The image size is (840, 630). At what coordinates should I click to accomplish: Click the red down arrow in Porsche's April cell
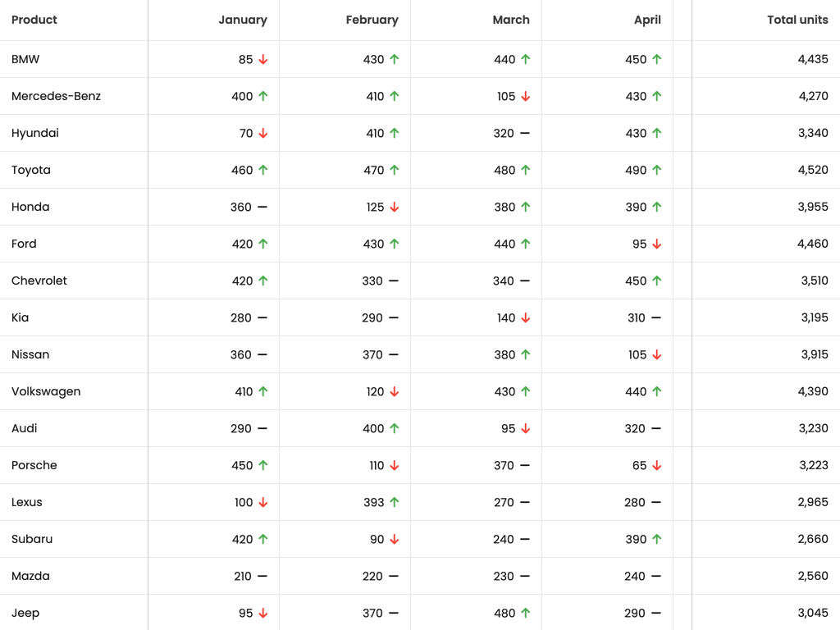coord(657,465)
